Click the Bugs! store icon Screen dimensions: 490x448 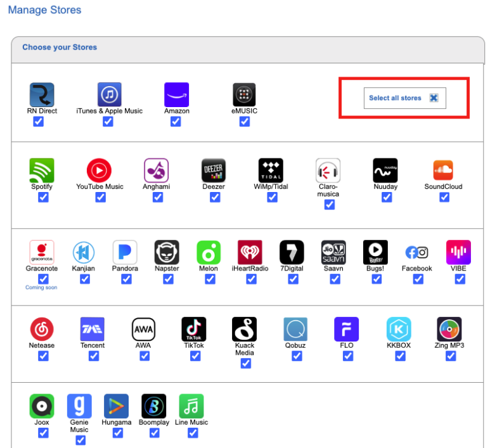point(375,252)
